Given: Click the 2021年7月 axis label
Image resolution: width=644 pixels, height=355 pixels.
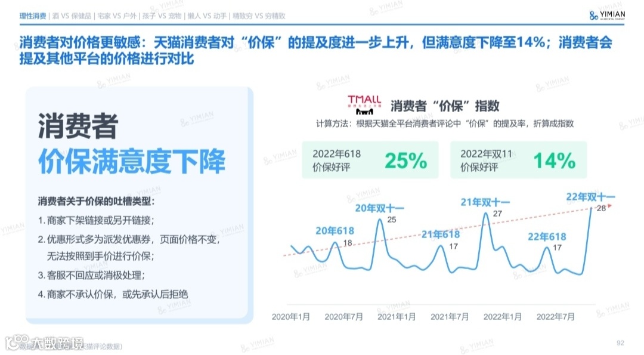Looking at the screenshot, I should click(450, 317).
